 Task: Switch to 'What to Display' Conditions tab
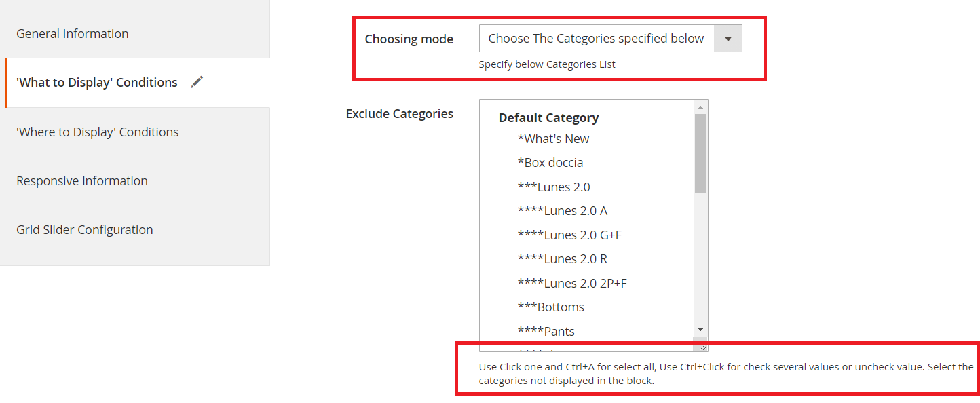click(97, 83)
